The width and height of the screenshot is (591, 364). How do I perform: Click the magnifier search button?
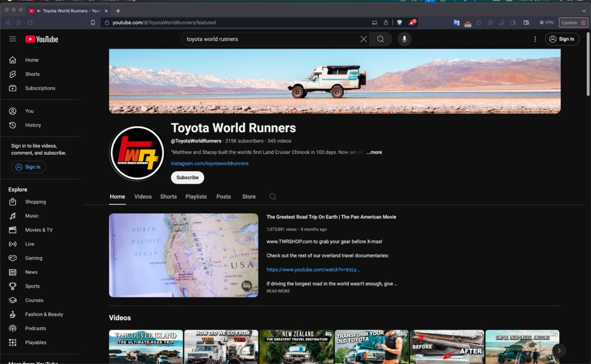(380, 39)
